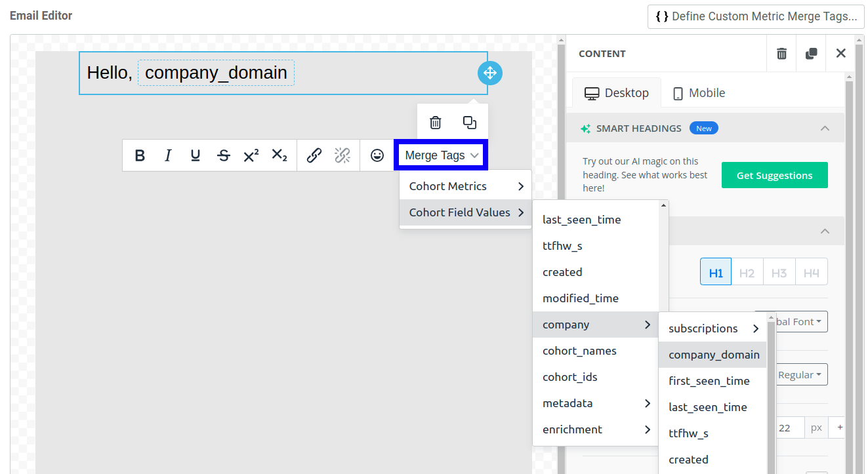Insert a hyperlink using the link icon
The height and width of the screenshot is (474, 868).
pos(314,155)
